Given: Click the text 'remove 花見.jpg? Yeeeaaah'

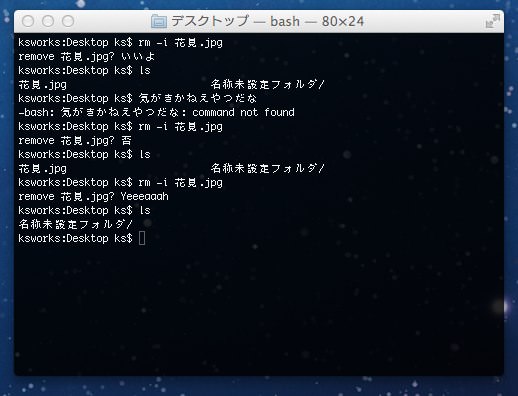Looking at the screenshot, I should tap(93, 197).
